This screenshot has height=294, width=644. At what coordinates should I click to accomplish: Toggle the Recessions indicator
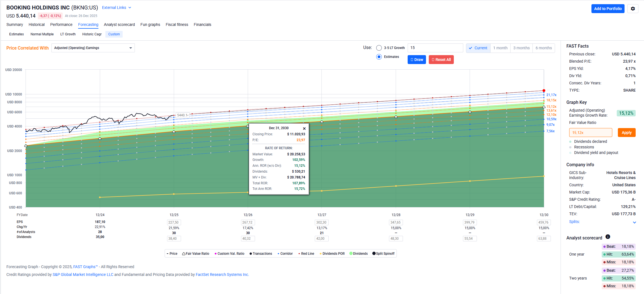(x=571, y=147)
